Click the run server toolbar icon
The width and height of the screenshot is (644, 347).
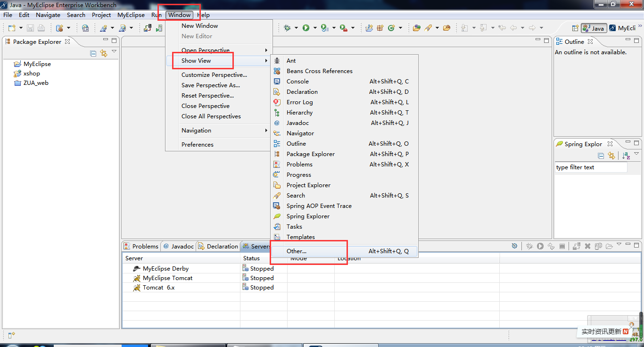[x=159, y=28]
